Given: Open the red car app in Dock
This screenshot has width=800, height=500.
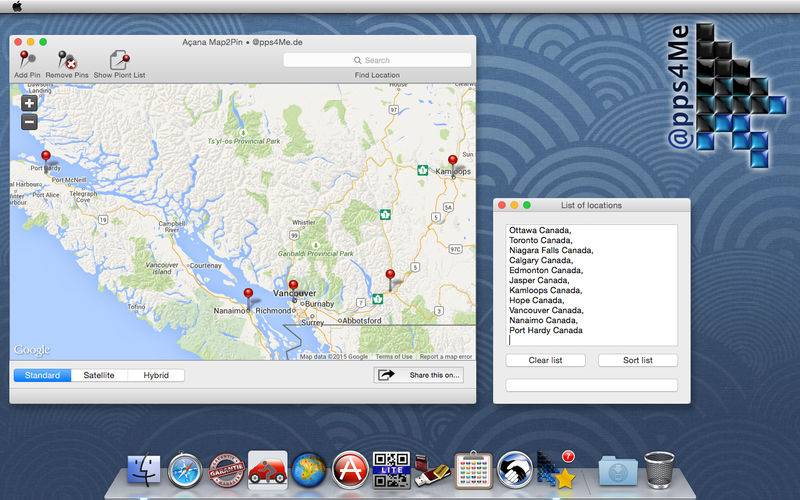Looking at the screenshot, I should [268, 470].
